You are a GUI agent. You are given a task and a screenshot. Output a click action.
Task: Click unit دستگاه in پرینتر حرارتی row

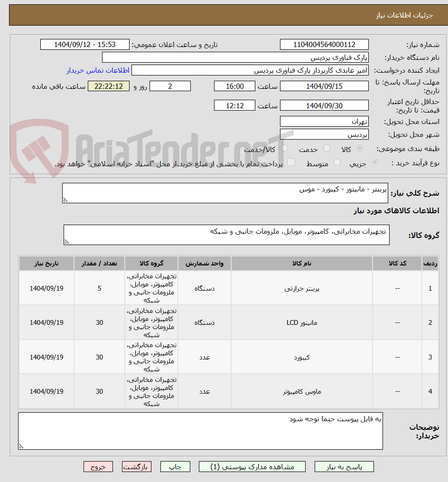205,288
